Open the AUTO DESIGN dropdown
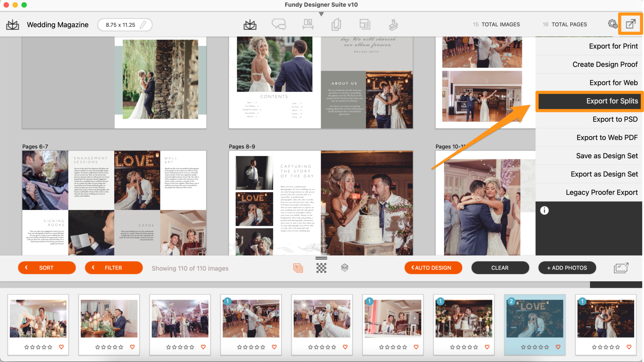Screen dimensions: 644x362 tap(433, 268)
